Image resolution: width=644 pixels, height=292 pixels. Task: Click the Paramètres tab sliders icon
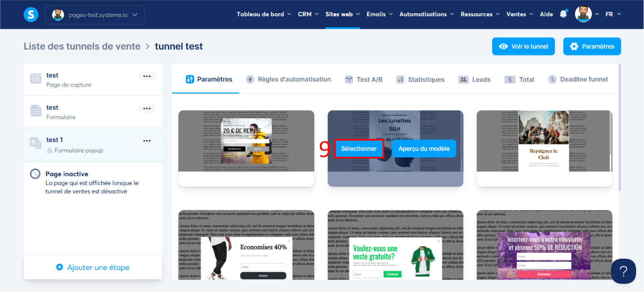[x=190, y=79]
